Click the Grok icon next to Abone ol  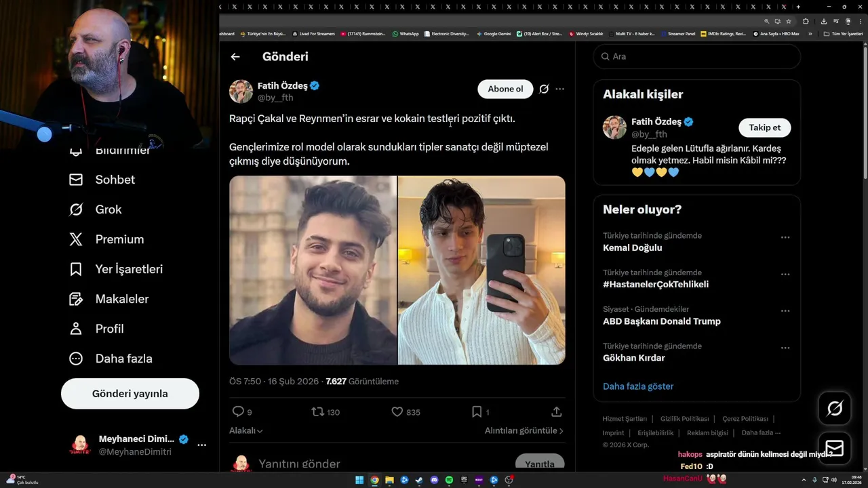point(544,89)
